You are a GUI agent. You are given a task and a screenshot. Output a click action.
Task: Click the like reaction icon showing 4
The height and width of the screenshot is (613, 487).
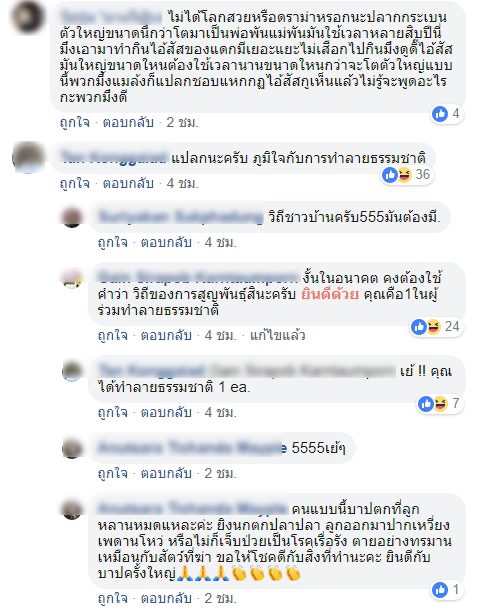click(440, 114)
